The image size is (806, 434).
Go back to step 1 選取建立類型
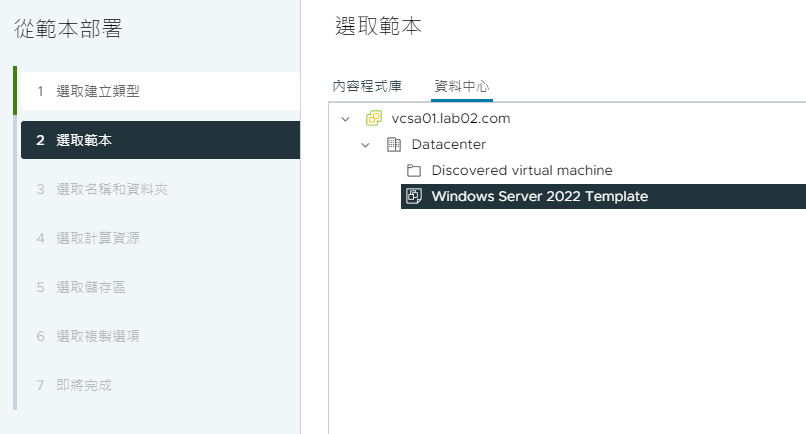(160, 91)
